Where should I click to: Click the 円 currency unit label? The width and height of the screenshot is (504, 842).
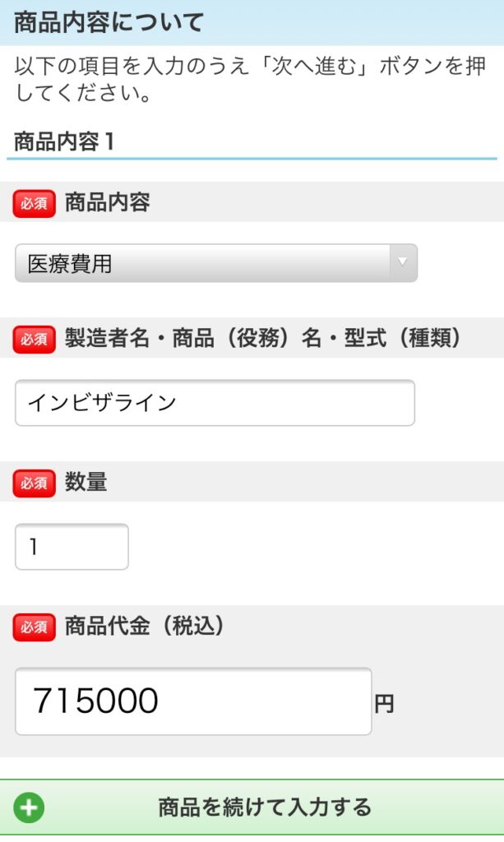[x=384, y=704]
